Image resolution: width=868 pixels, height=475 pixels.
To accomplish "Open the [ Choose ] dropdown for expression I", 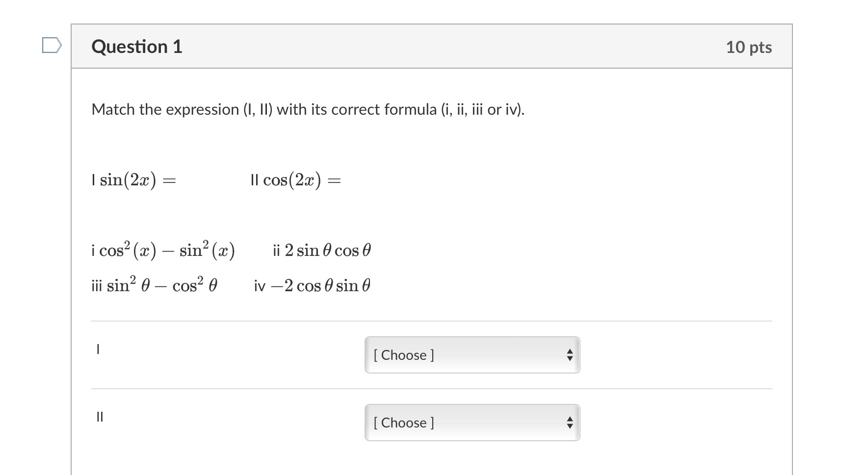I will coord(471,355).
